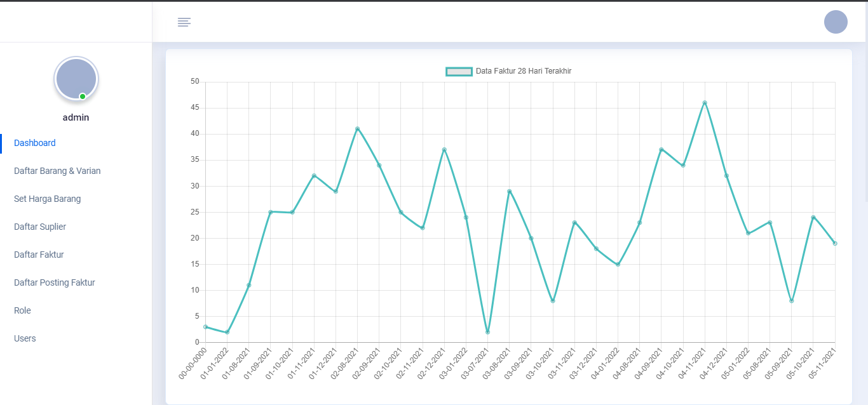Select the 02-08-2021 data point on chart
Viewport: 868px width, 405px height.
(x=357, y=129)
